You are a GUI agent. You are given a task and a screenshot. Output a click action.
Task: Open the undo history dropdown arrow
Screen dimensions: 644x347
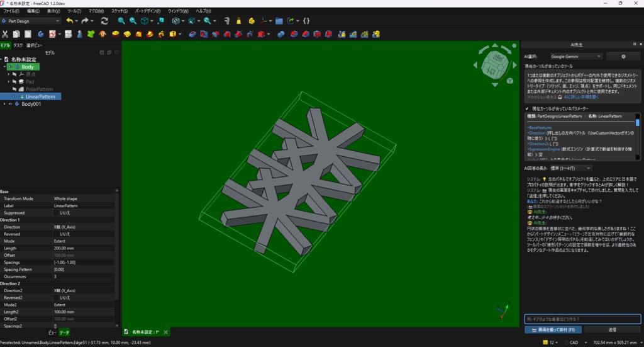point(77,21)
